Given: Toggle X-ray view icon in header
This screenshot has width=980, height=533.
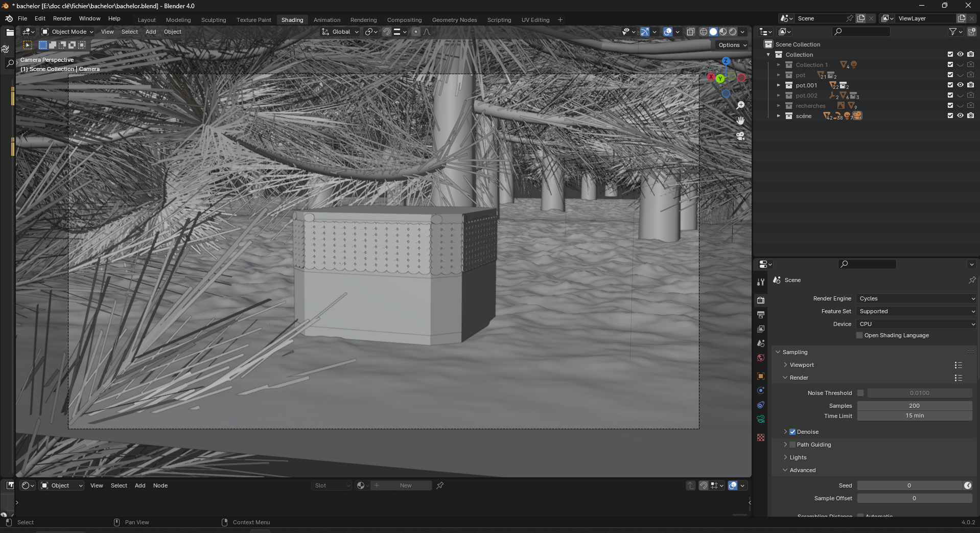Looking at the screenshot, I should (690, 32).
